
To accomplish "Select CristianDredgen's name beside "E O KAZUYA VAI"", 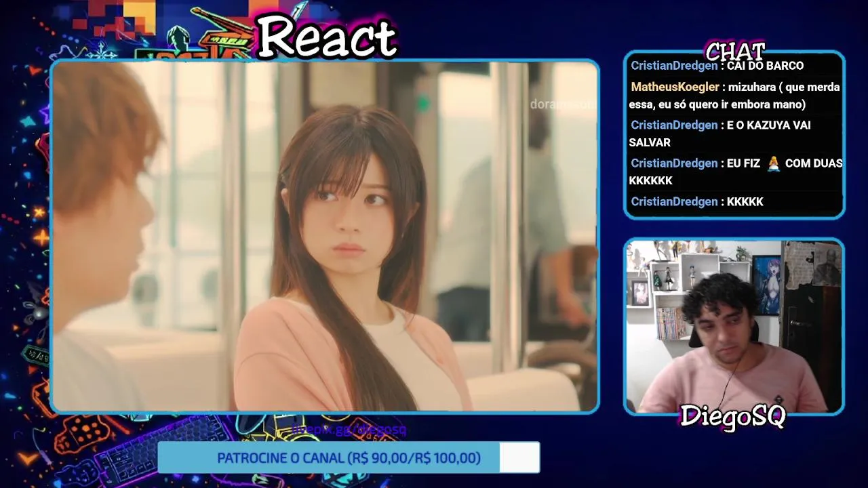I will tap(674, 125).
